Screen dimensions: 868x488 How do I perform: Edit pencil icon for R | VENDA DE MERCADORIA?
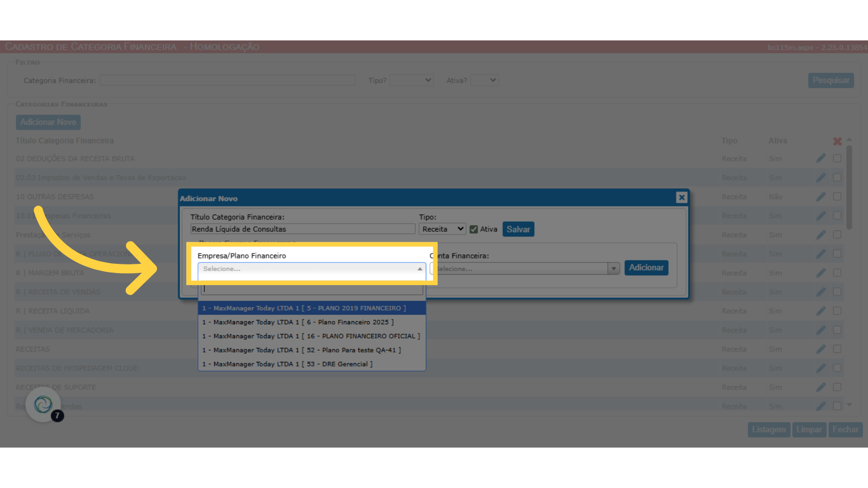coord(821,330)
